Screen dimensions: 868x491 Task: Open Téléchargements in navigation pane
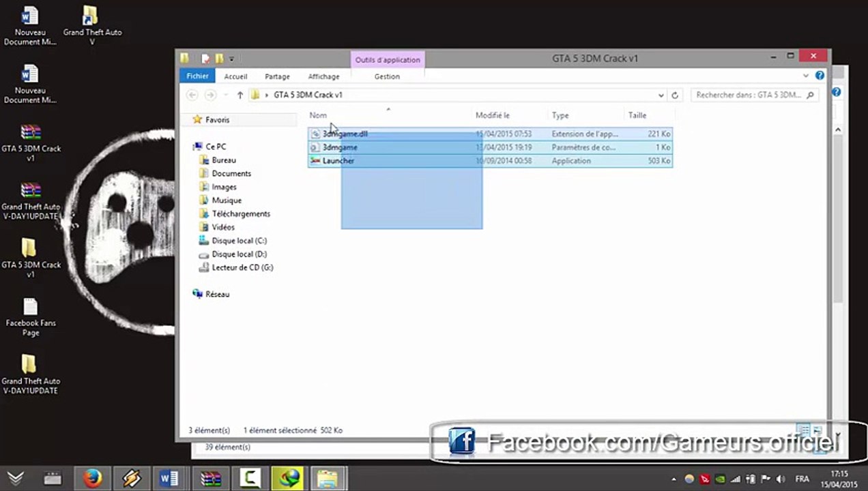pyautogui.click(x=241, y=214)
